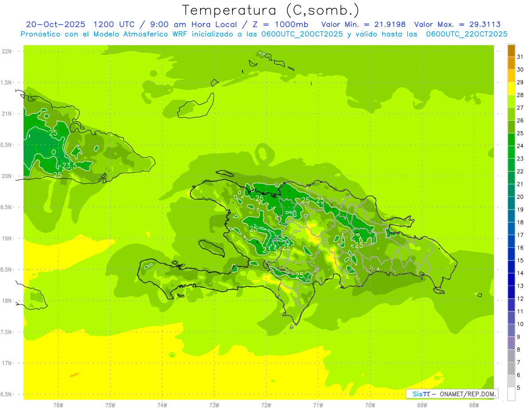
Task: Click the 22N latitude axis label
Action: tap(8, 51)
